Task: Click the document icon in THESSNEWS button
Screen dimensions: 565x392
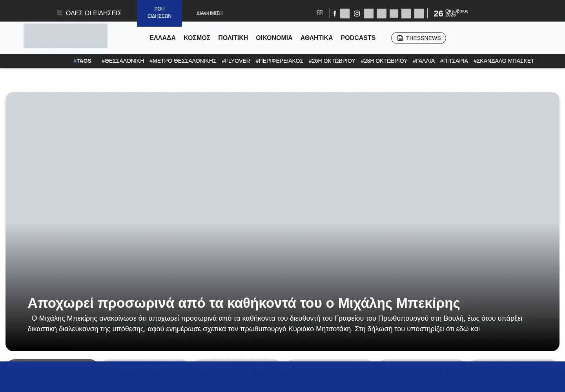Action: [x=400, y=38]
